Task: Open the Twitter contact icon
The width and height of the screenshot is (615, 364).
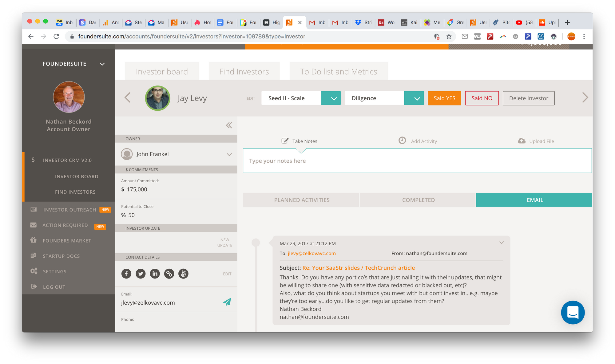Action: tap(141, 274)
